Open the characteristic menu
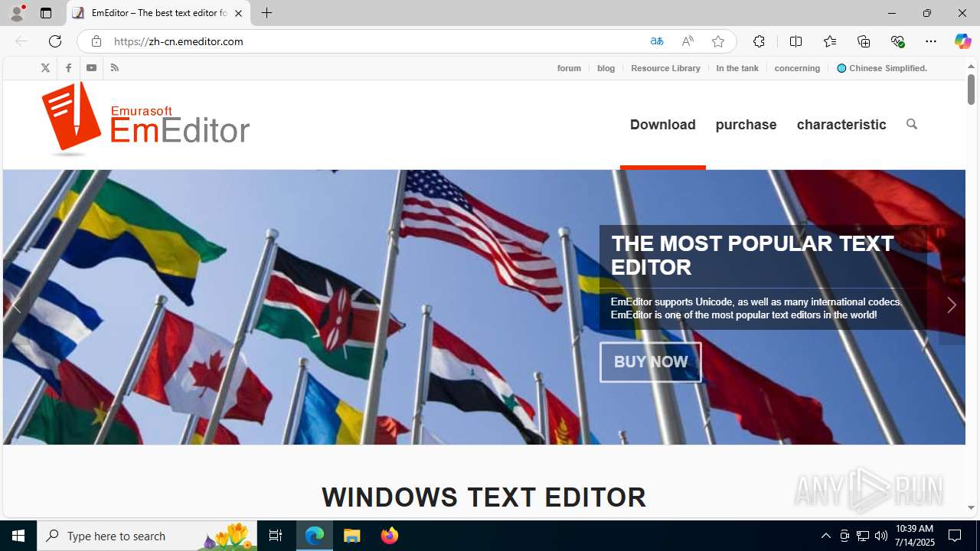Screen dimensions: 980x551 [841, 124]
